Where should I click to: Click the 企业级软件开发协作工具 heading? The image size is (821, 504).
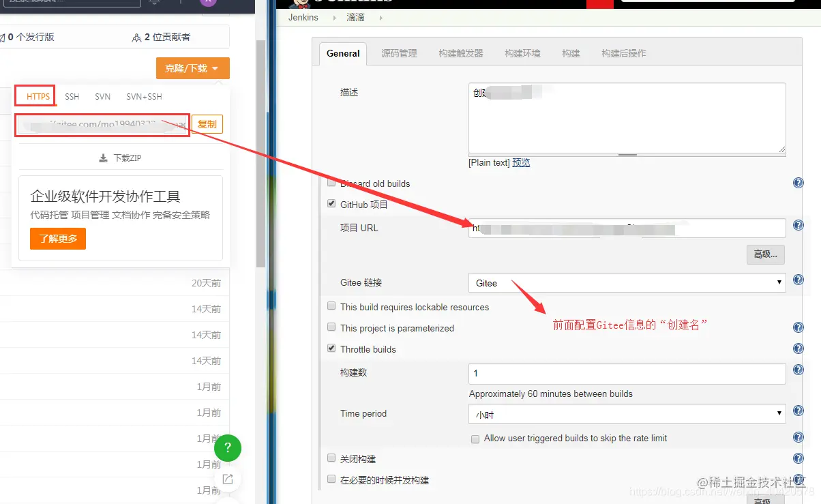(x=105, y=197)
